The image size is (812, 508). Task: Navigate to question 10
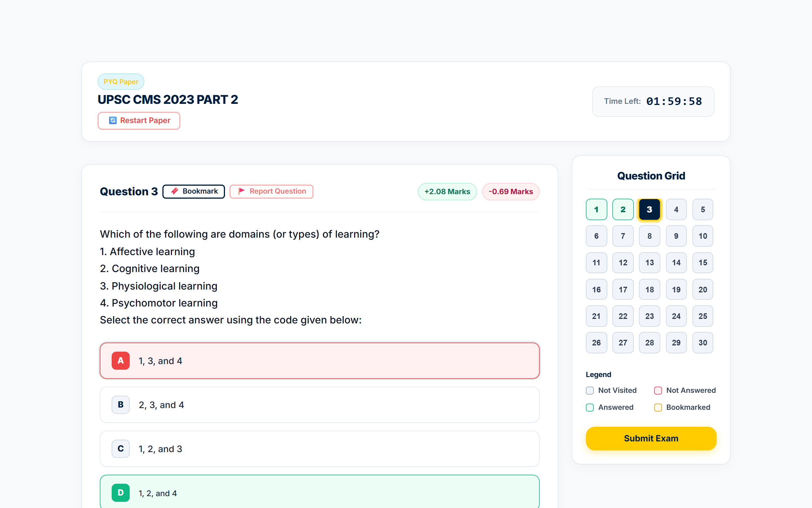click(x=703, y=236)
